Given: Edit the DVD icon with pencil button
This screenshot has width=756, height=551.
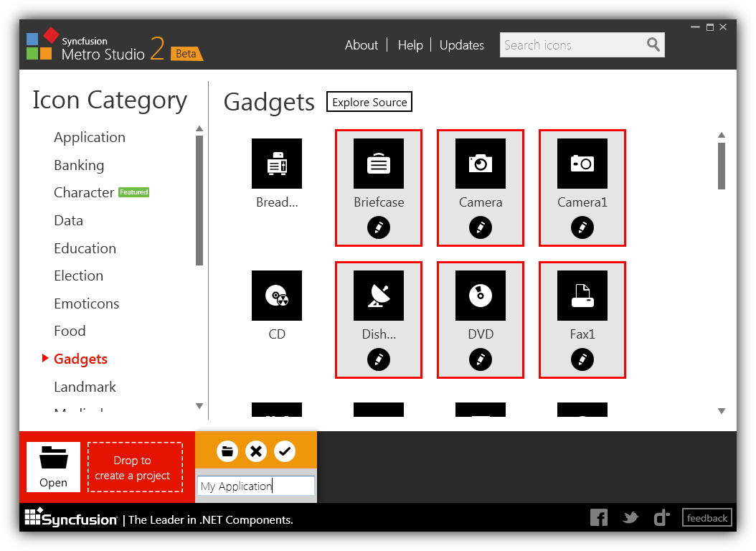Looking at the screenshot, I should click(481, 359).
